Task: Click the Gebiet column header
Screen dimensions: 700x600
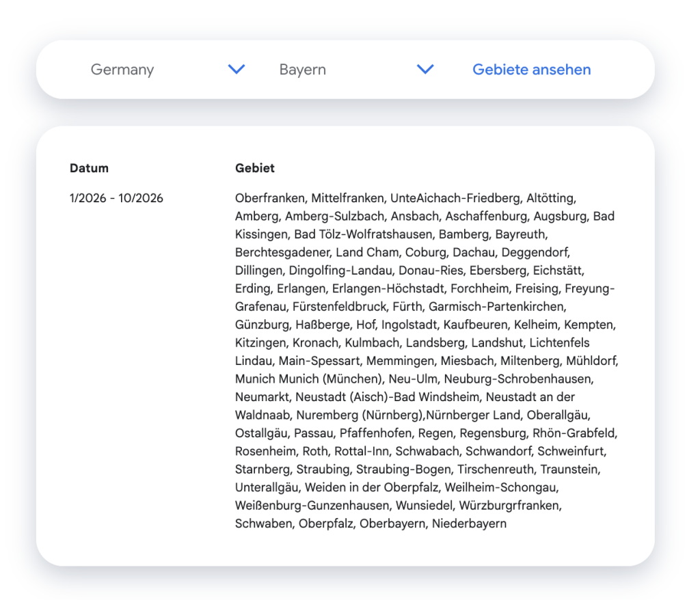Action: click(x=254, y=168)
